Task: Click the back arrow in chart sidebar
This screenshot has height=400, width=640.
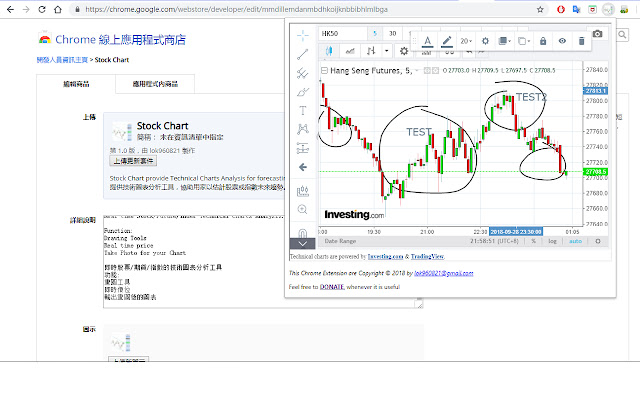Action: tap(302, 167)
